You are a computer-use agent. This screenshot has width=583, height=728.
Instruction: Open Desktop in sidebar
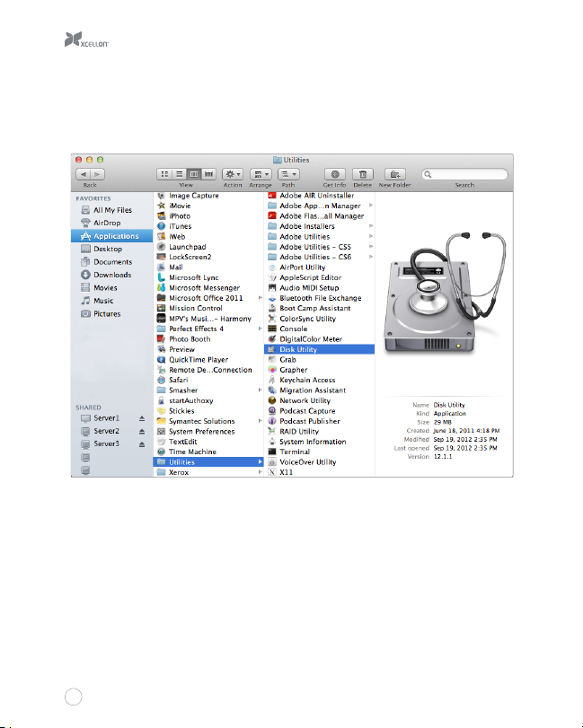[x=112, y=250]
